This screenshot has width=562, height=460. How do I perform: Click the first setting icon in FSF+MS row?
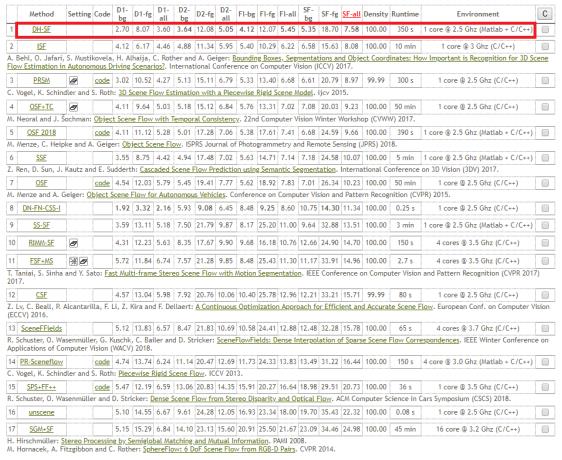coord(73,261)
